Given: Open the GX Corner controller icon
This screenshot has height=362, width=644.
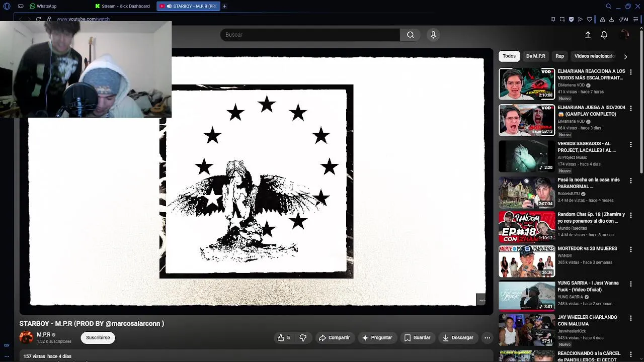Looking at the screenshot, I should (x=21, y=6).
